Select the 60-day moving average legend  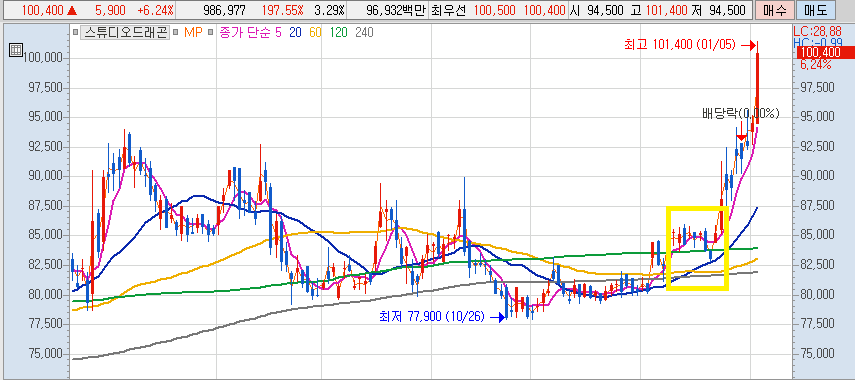click(x=315, y=33)
